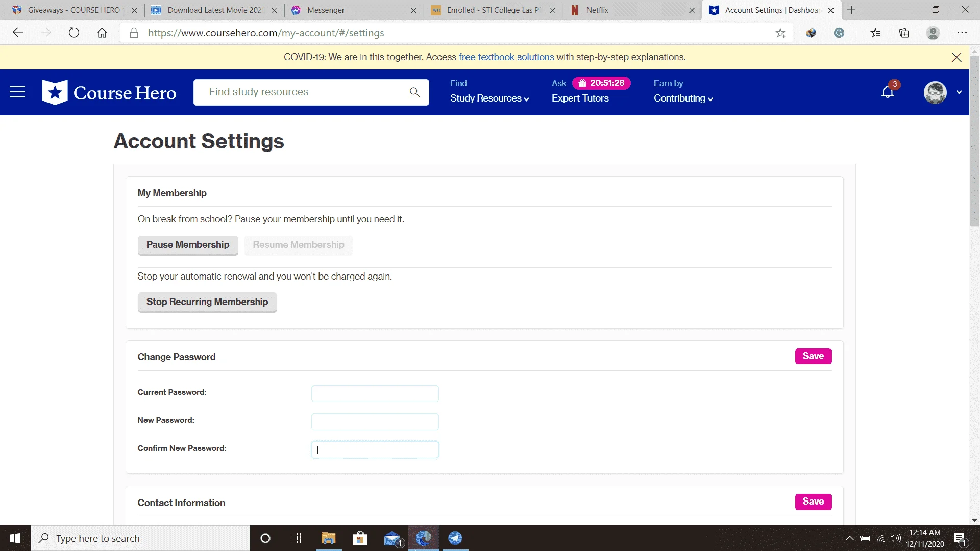Open Task View on taskbar
Viewport: 980px width, 551px height.
[296, 538]
